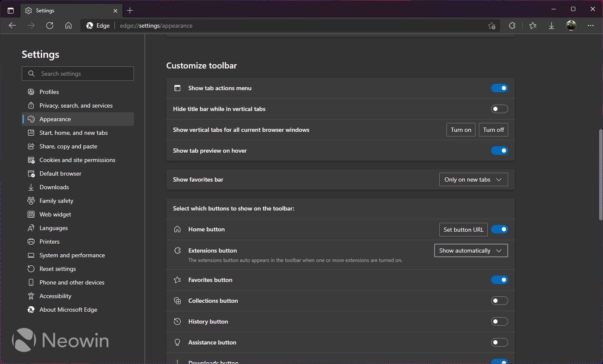
Task: Click the Refresh page icon
Action: tap(50, 26)
